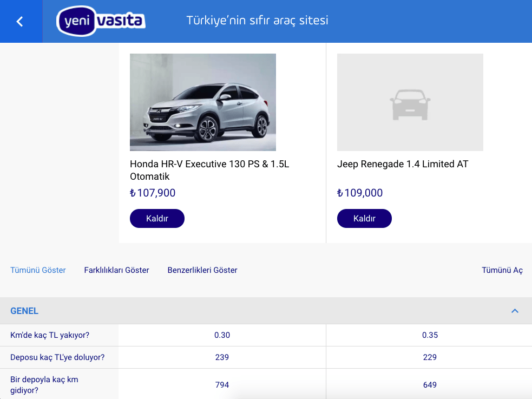Click the Honda HR-V Executive title
The width and height of the screenshot is (532, 399).
[209, 169]
